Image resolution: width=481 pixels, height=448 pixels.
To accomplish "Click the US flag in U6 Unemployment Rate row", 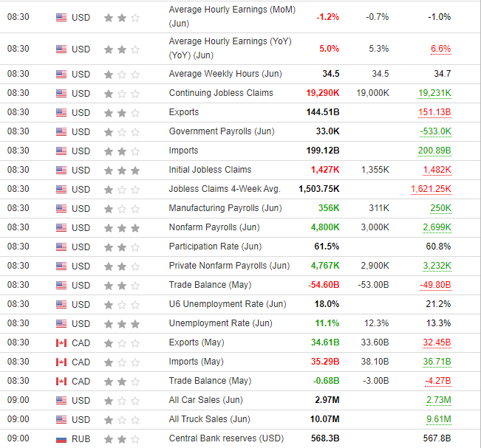I will 61,304.
